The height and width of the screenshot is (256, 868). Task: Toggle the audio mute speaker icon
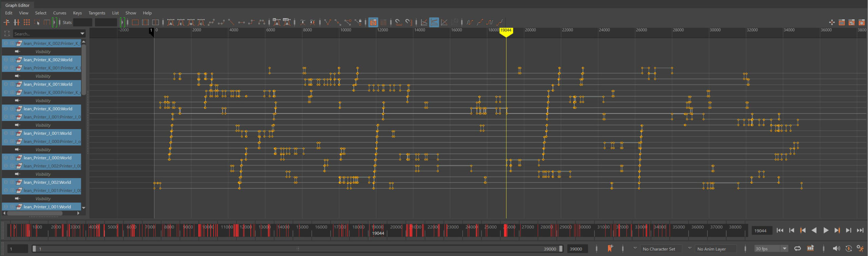(836, 249)
